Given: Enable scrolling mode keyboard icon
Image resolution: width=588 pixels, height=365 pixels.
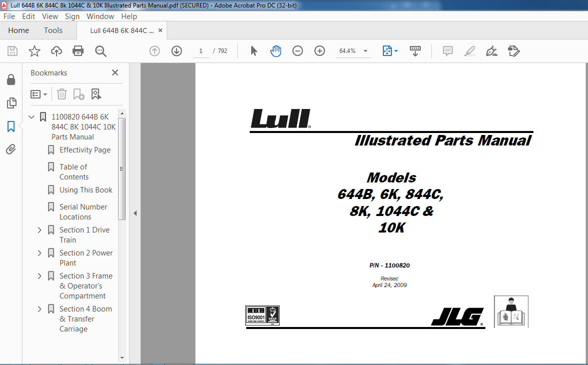Looking at the screenshot, I should [x=415, y=51].
